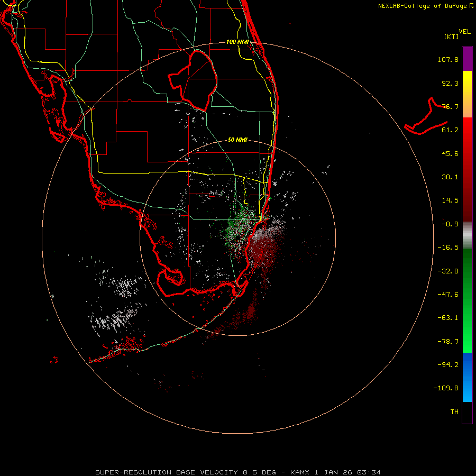Click the 92.3 legend value
The height and width of the screenshot is (476, 476).
click(450, 83)
